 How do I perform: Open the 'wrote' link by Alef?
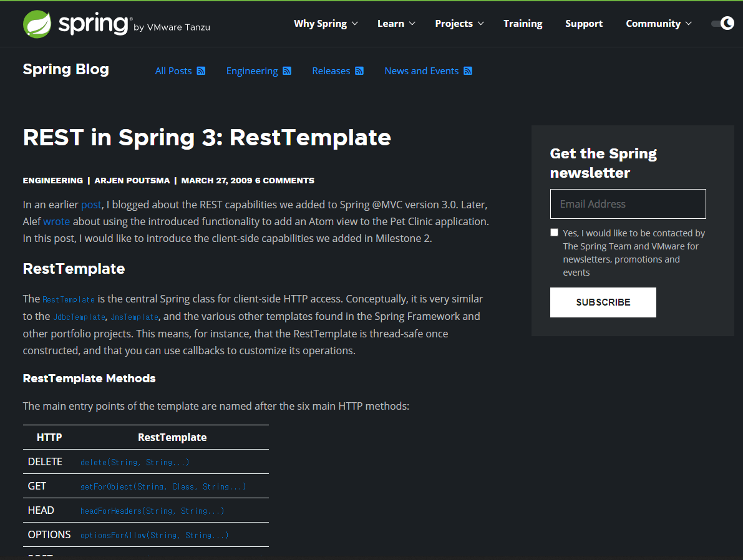tap(56, 222)
